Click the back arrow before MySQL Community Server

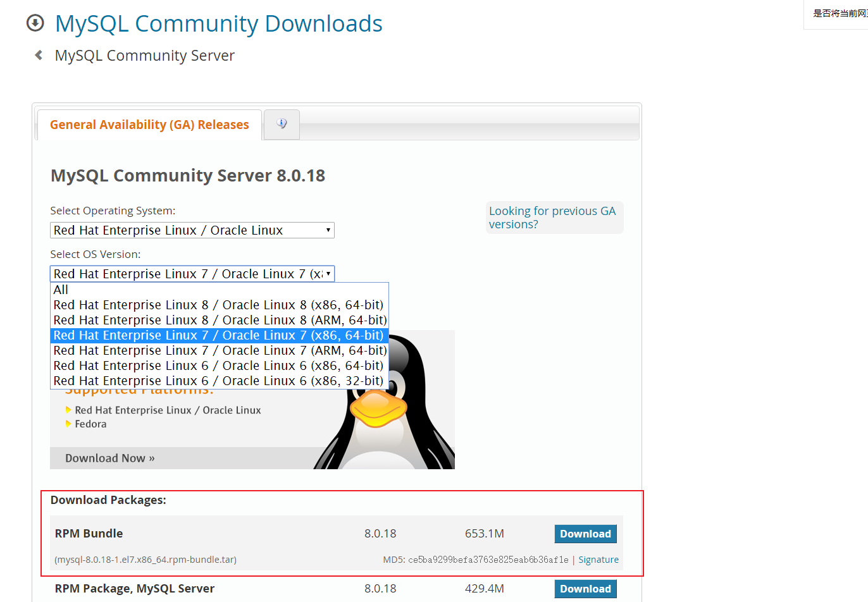(x=39, y=56)
